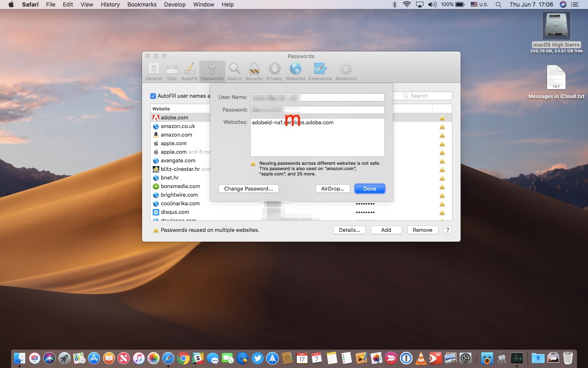This screenshot has width=588, height=368.
Task: Open the Search preferences pane
Action: [234, 70]
